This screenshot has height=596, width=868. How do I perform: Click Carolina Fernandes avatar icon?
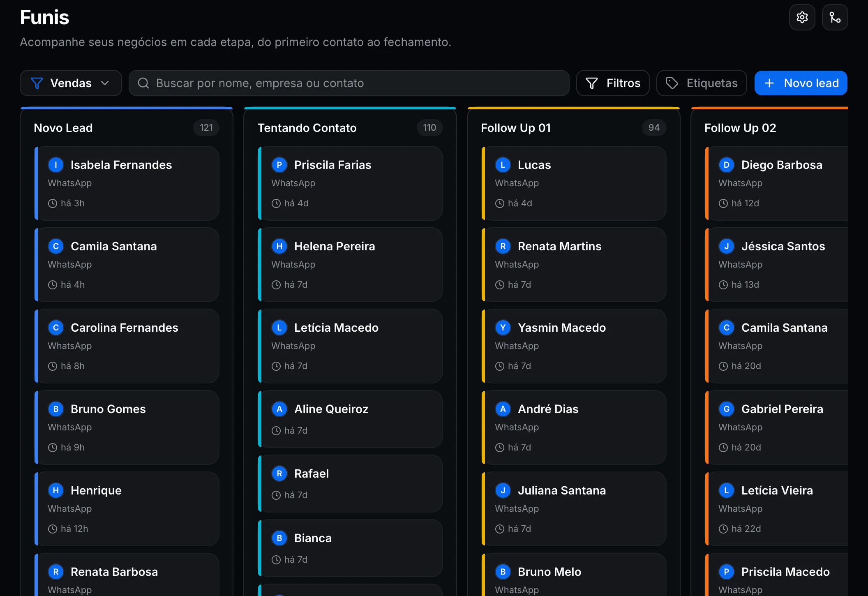[56, 328]
